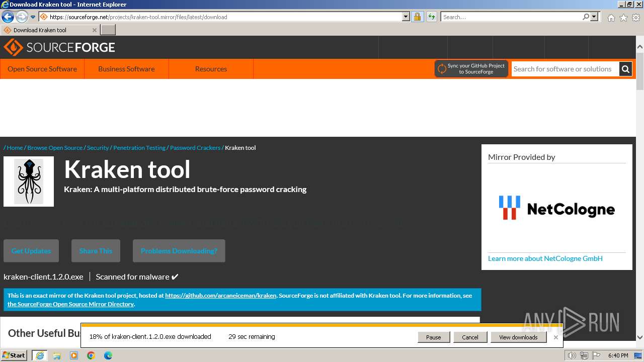Launch Microsoft Edge from the taskbar

(108, 355)
